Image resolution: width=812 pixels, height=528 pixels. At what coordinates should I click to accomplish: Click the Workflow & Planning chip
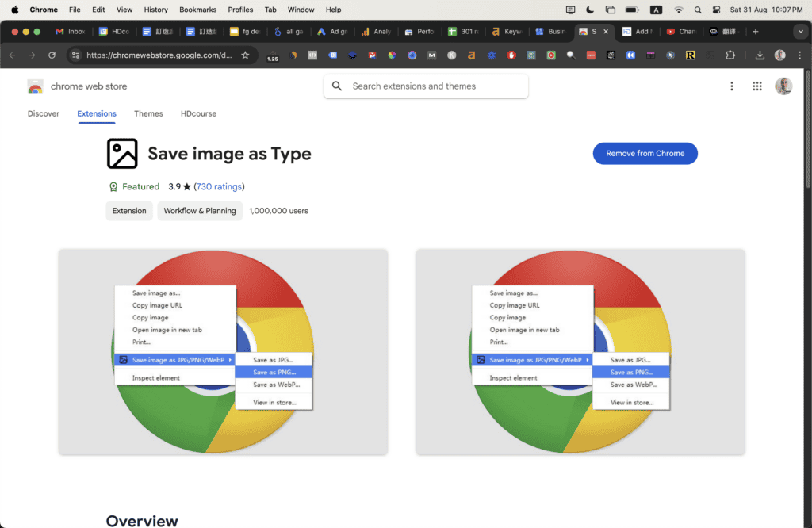(x=200, y=211)
